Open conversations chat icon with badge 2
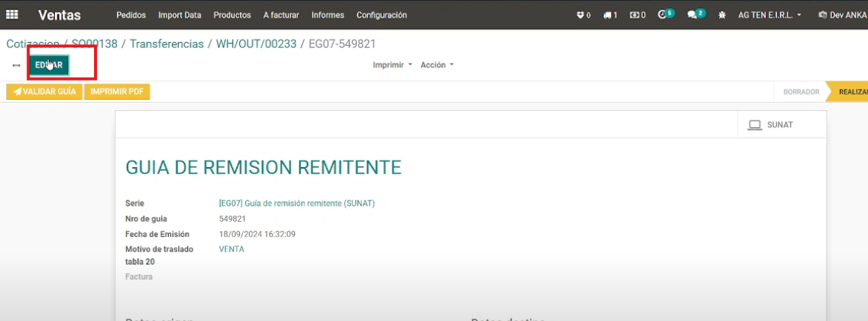The height and width of the screenshot is (321, 868). (696, 14)
